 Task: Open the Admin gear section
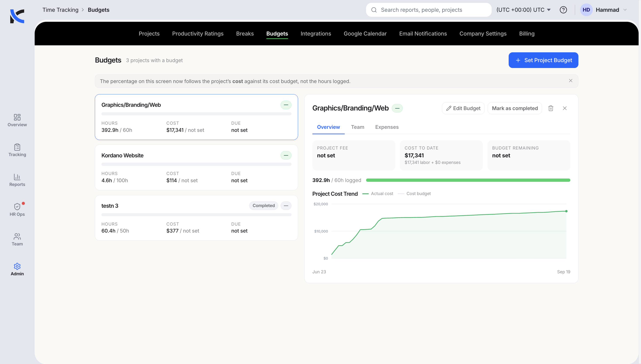pyautogui.click(x=17, y=269)
